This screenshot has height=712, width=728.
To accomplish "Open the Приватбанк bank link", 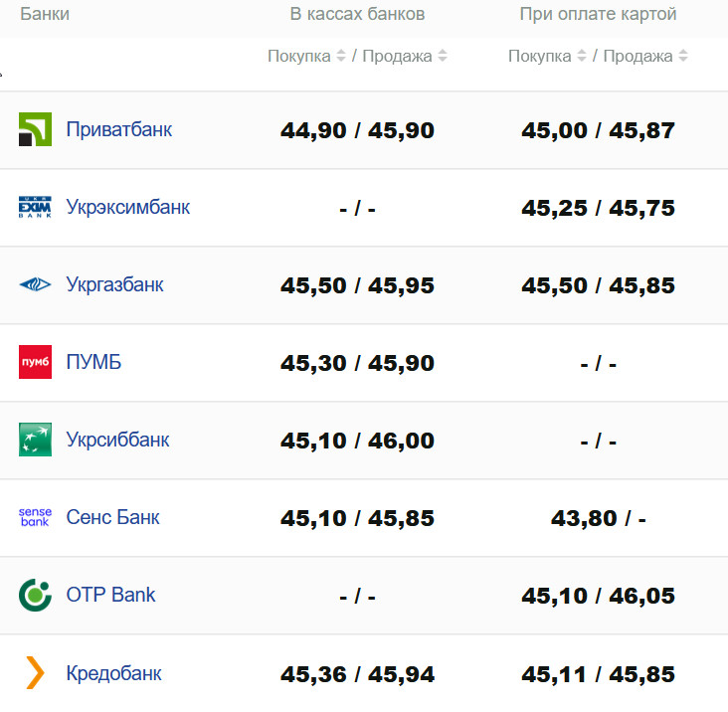I will (x=118, y=129).
